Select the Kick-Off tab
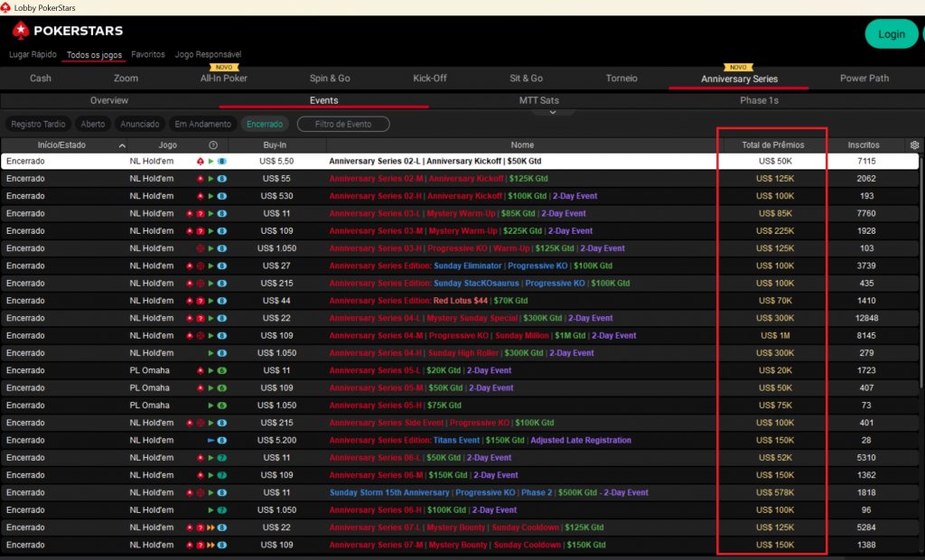925x560 pixels. [x=429, y=78]
